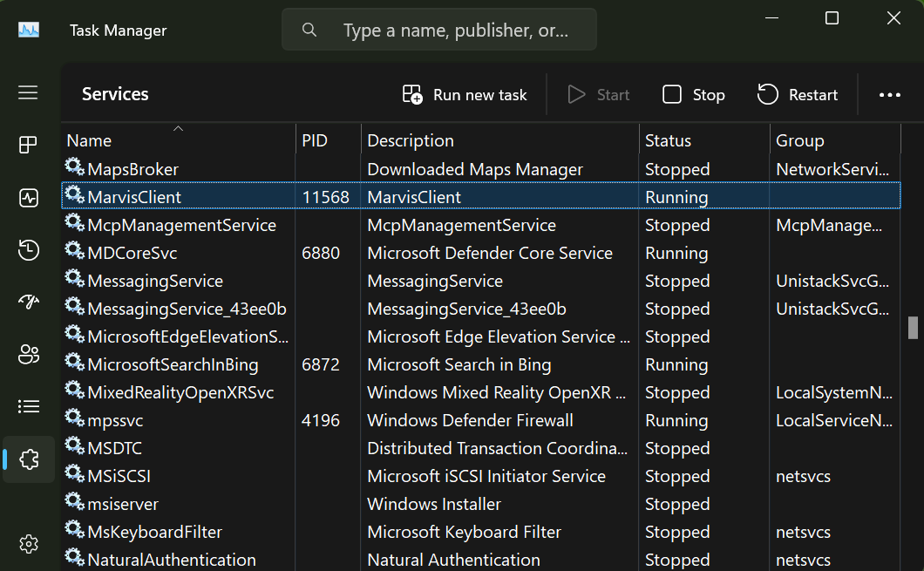Screen dimensions: 924x571
Task: Open the hamburger navigation menu
Action: point(28,92)
